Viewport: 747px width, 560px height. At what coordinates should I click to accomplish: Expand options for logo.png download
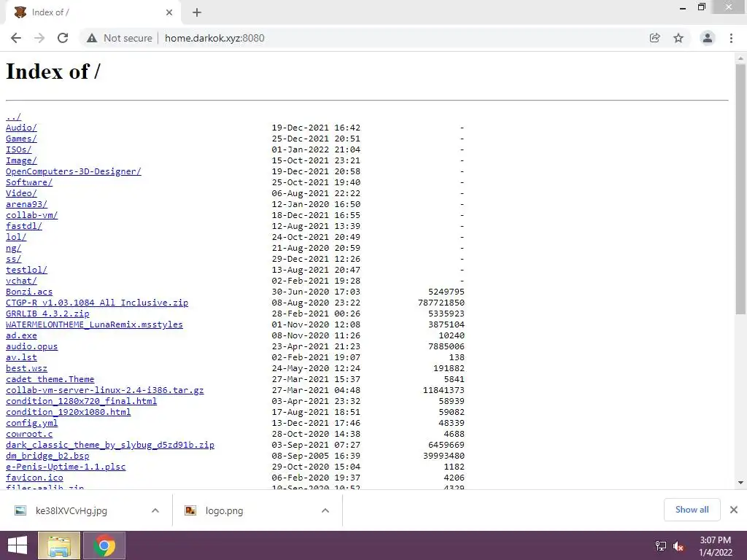click(x=325, y=510)
